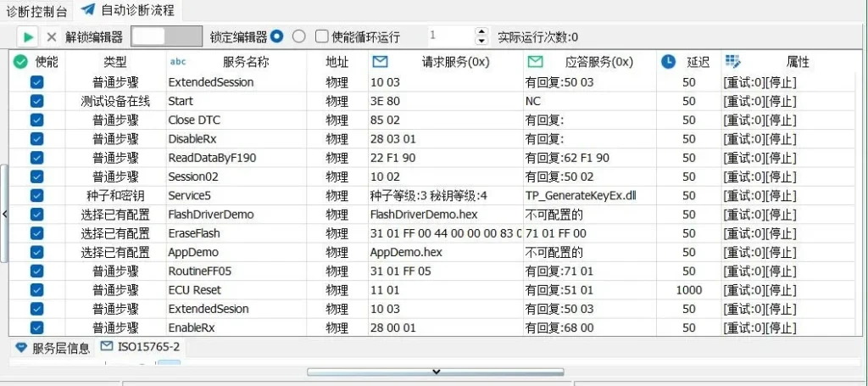
Task: Enable the 使能循环运行 checkbox
Action: [322, 36]
